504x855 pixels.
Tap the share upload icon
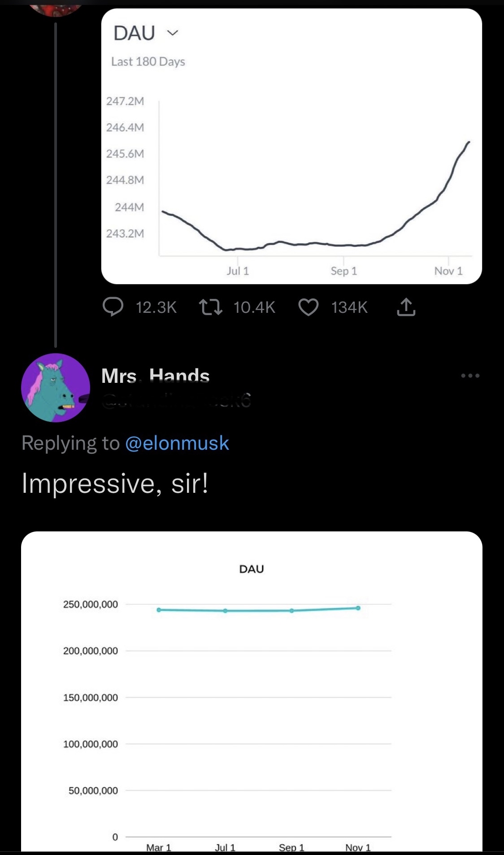pyautogui.click(x=406, y=307)
